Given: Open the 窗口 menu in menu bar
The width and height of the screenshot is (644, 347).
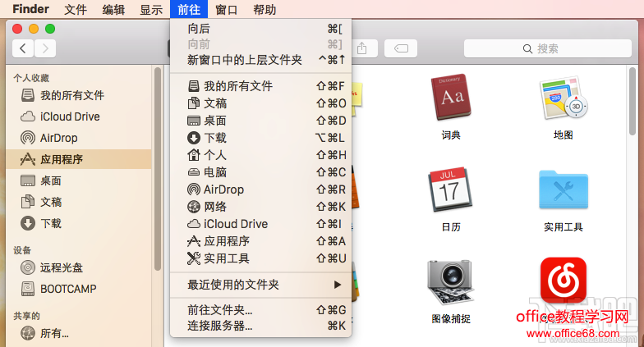Looking at the screenshot, I should (x=227, y=9).
